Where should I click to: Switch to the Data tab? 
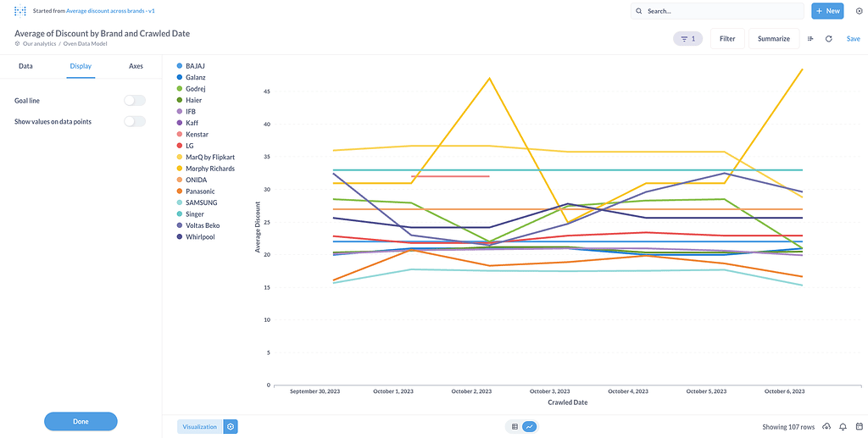coord(25,66)
